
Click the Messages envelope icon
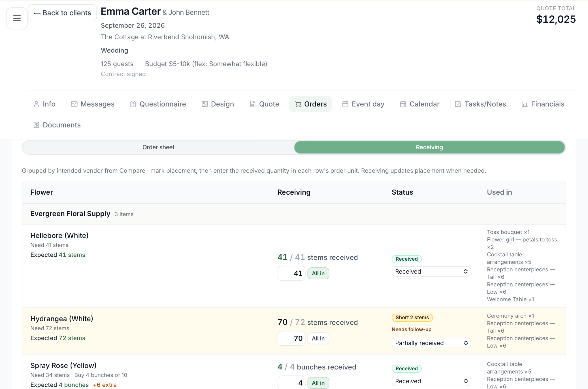pos(74,104)
